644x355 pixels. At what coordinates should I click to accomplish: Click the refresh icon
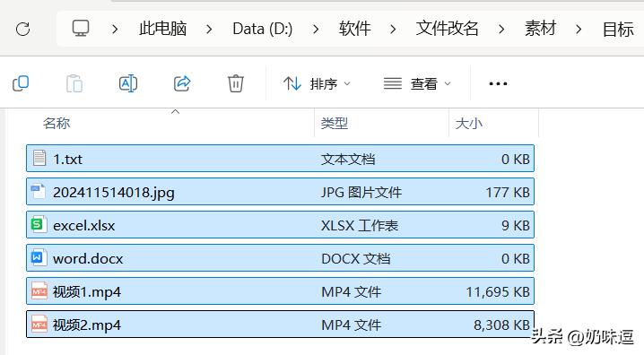(22, 30)
